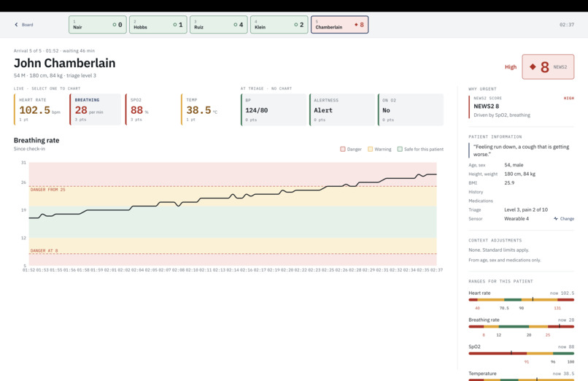The width and height of the screenshot is (588, 381).
Task: Click the back chevron icon beside Board
Action: [16, 25]
